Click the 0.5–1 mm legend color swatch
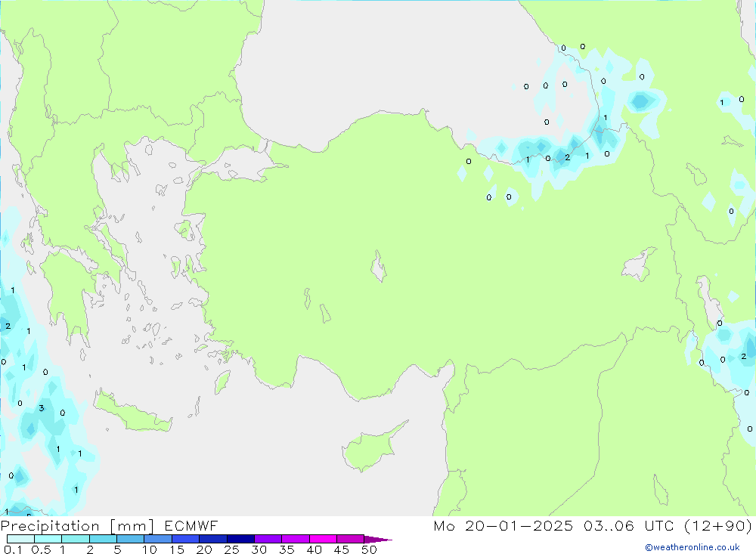 click(48, 539)
